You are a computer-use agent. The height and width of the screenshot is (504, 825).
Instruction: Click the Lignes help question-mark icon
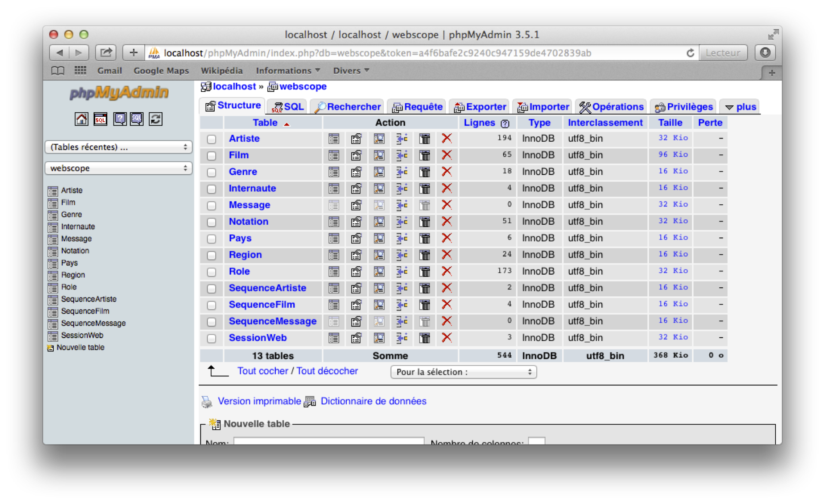[x=505, y=124]
